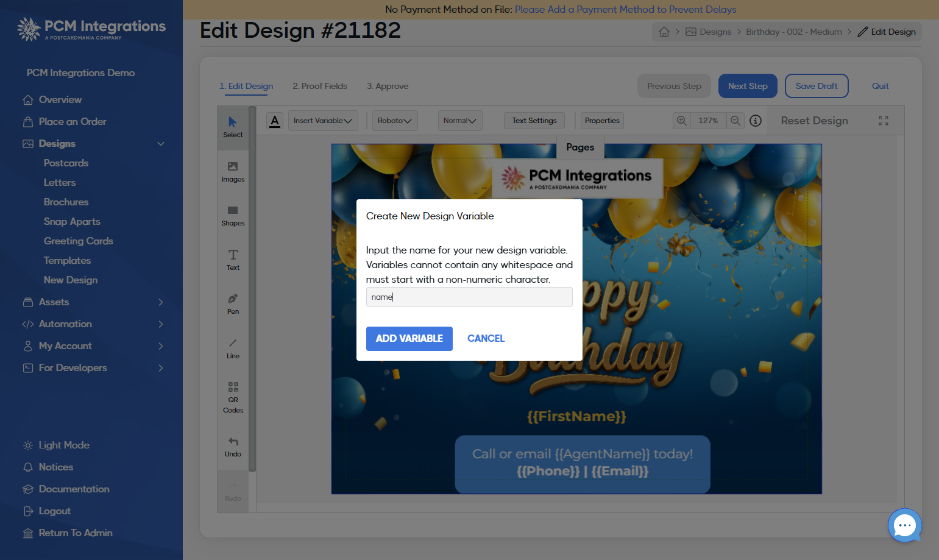This screenshot has height=560, width=939.
Task: Open the text color swatch
Action: pos(275,121)
